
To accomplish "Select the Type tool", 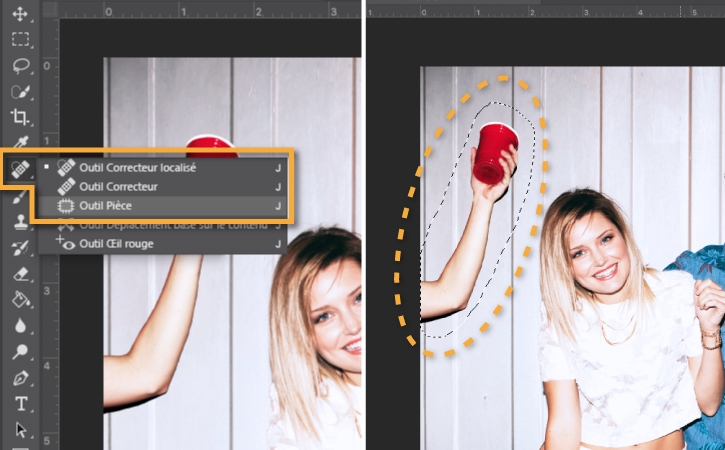I will point(21,404).
